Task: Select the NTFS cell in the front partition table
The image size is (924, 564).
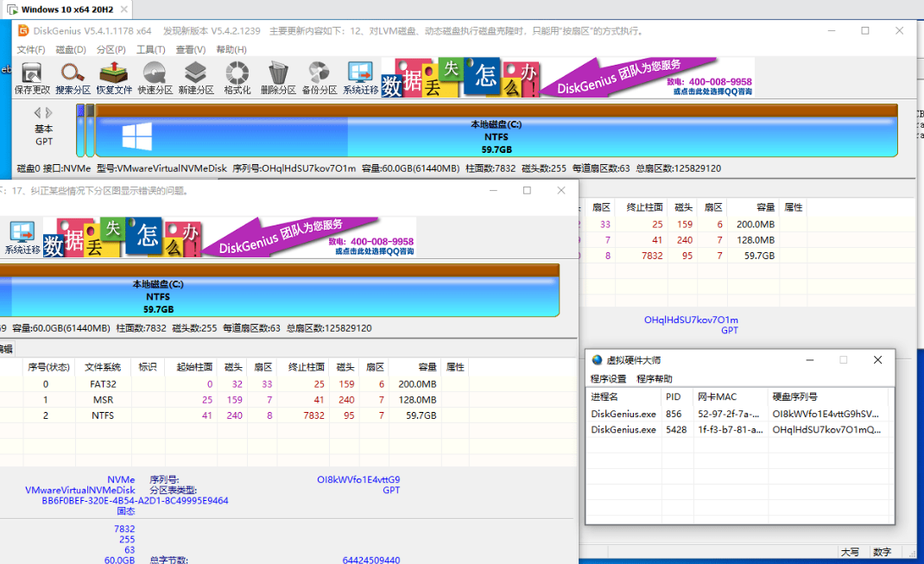Action: tap(103, 415)
